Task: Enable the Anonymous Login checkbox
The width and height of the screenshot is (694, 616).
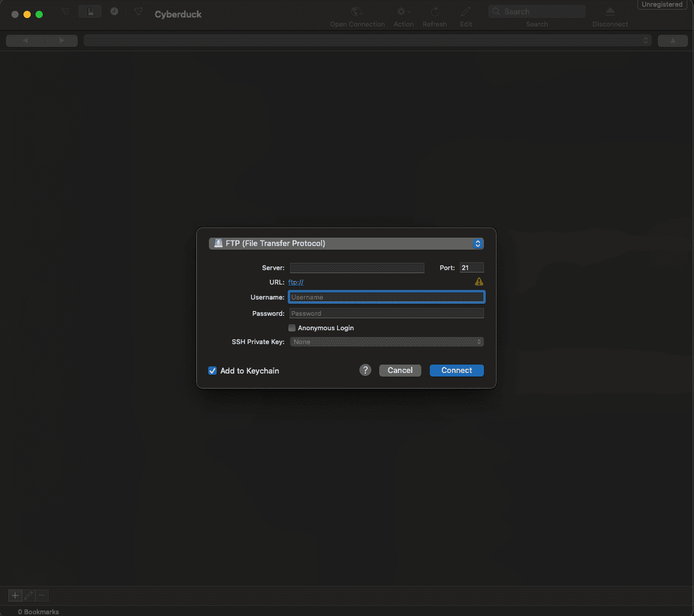Action: [x=292, y=328]
